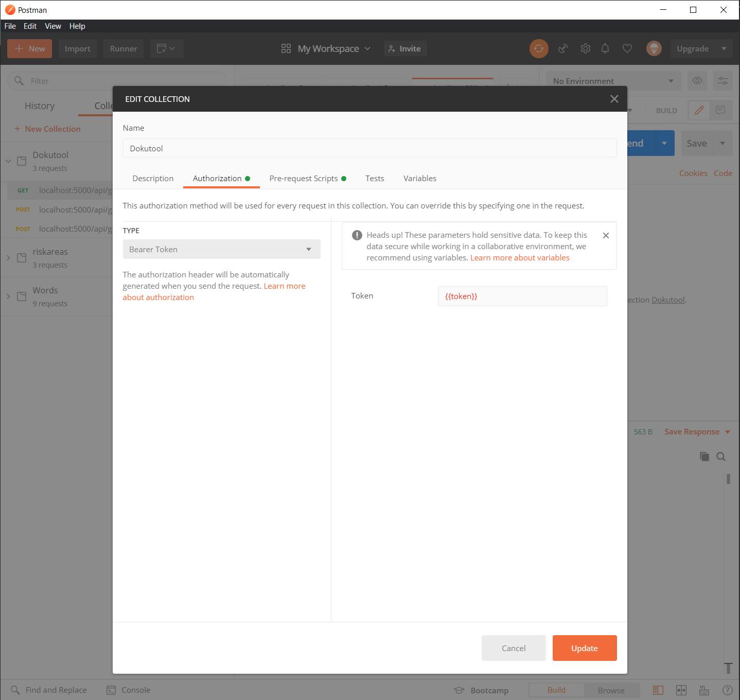Image resolution: width=740 pixels, height=700 pixels.
Task: Open the View menu
Action: tap(53, 26)
